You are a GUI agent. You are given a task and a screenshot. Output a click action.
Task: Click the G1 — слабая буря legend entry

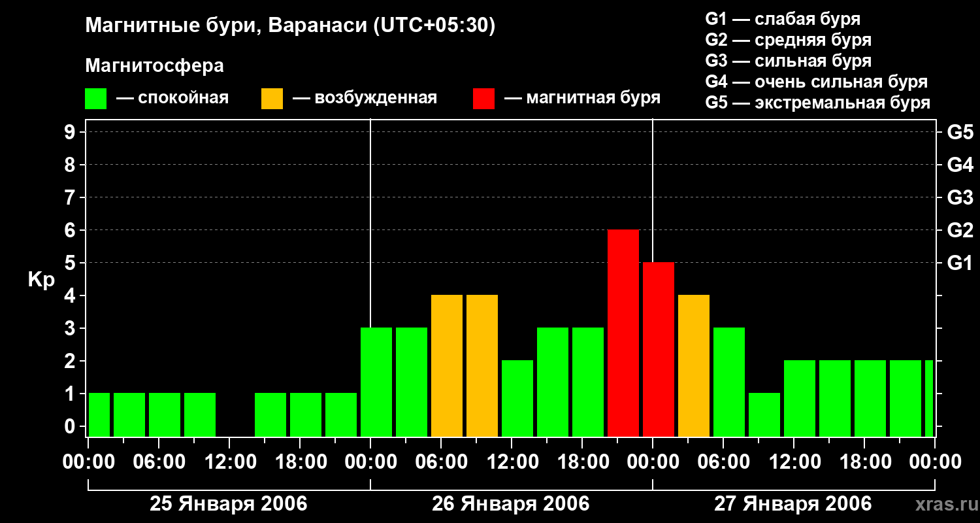(783, 19)
